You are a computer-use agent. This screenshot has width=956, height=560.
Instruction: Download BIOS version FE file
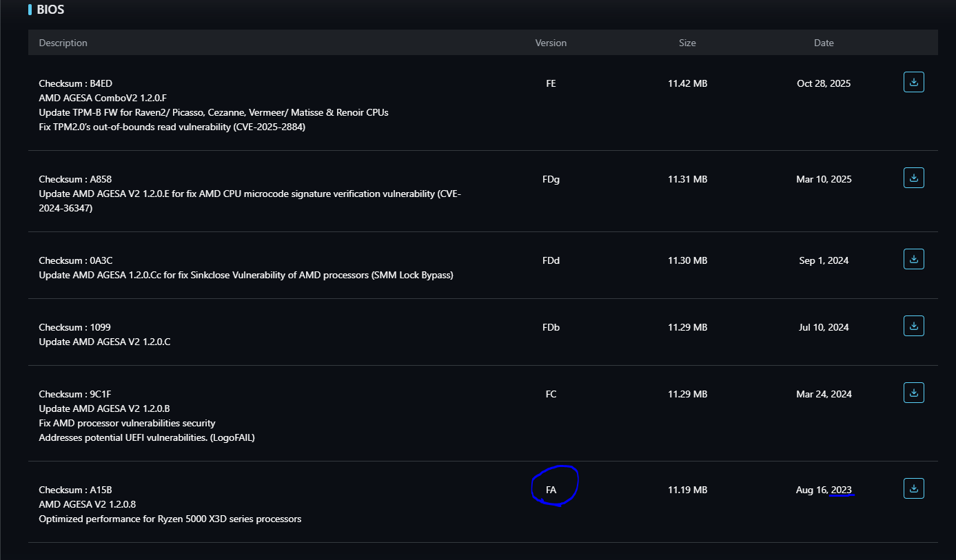(913, 82)
